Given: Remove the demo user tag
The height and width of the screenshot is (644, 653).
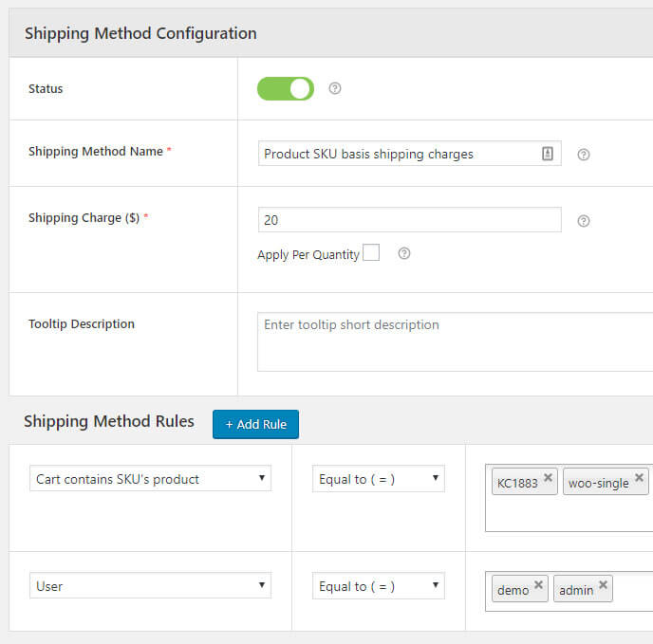Looking at the screenshot, I should [x=538, y=585].
